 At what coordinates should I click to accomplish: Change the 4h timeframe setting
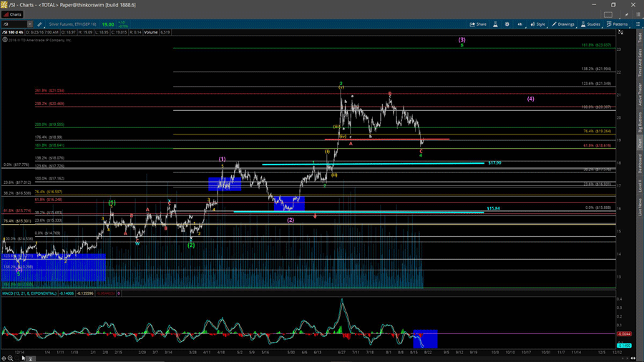[520, 24]
